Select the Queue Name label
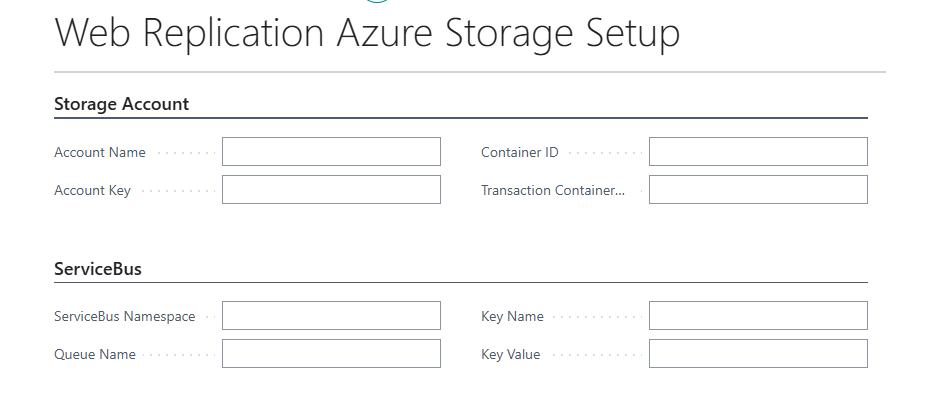 [95, 355]
